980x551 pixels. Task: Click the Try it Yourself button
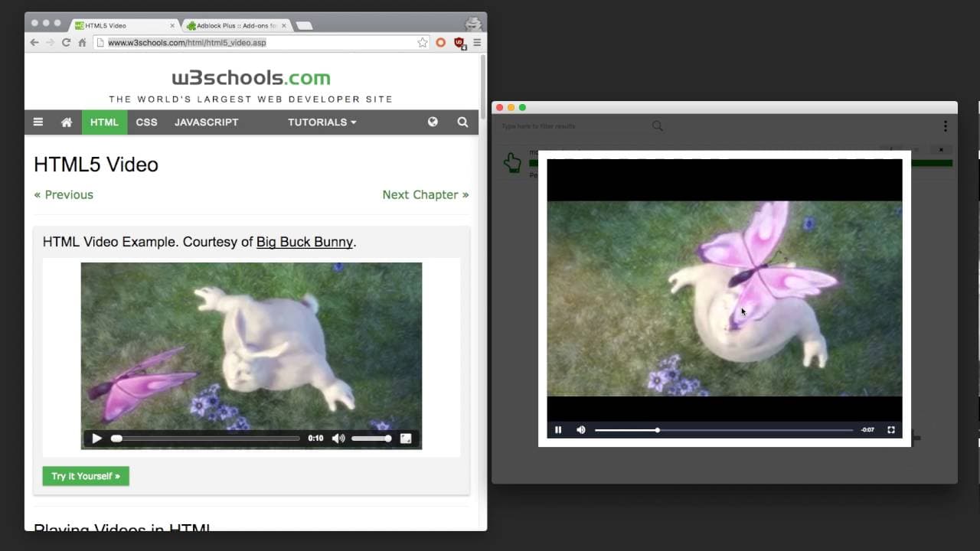(86, 476)
